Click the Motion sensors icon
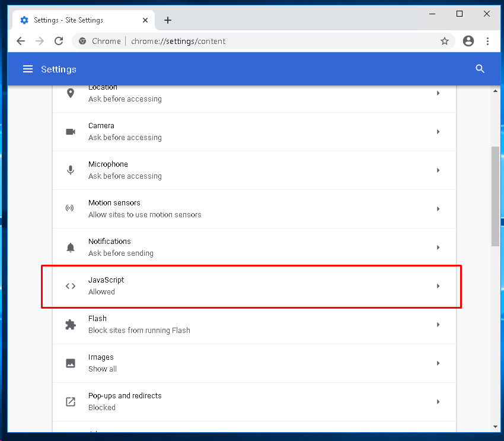This screenshot has width=504, height=441. pos(70,208)
